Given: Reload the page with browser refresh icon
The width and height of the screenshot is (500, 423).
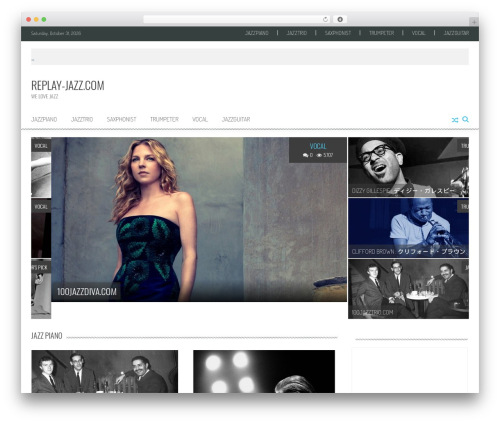Looking at the screenshot, I should [x=325, y=20].
